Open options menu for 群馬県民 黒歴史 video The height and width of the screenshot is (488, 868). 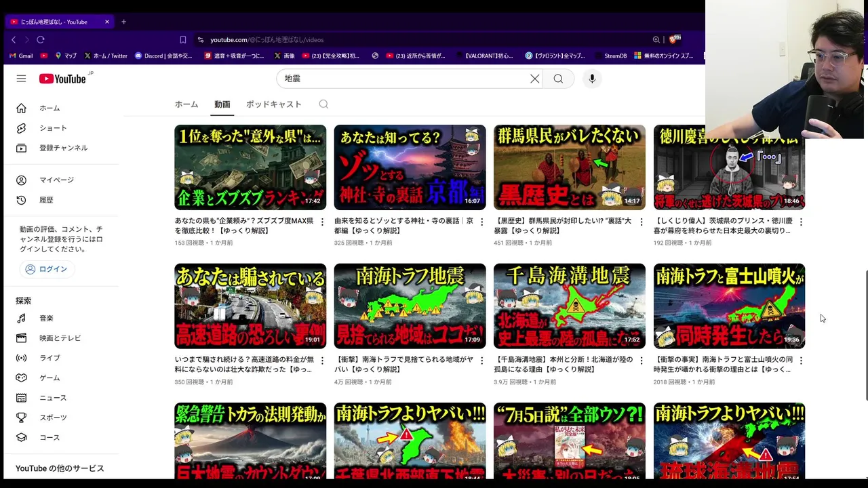642,222
